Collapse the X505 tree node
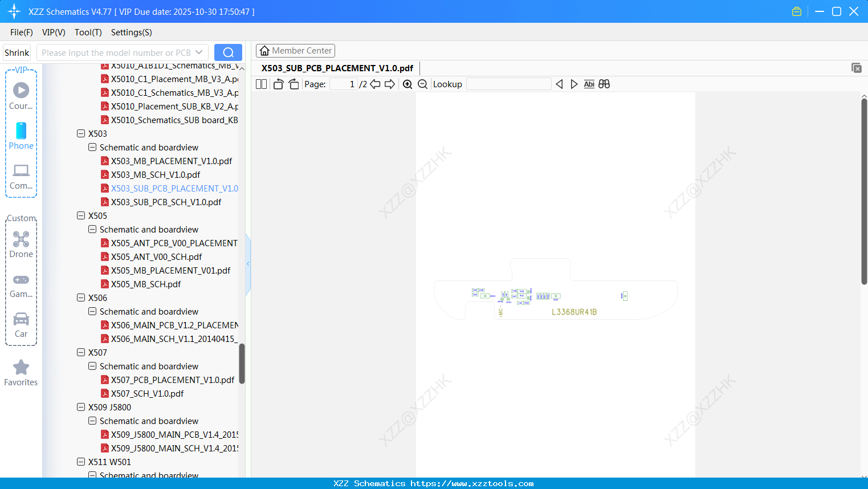This screenshot has width=868, height=489. (80, 215)
